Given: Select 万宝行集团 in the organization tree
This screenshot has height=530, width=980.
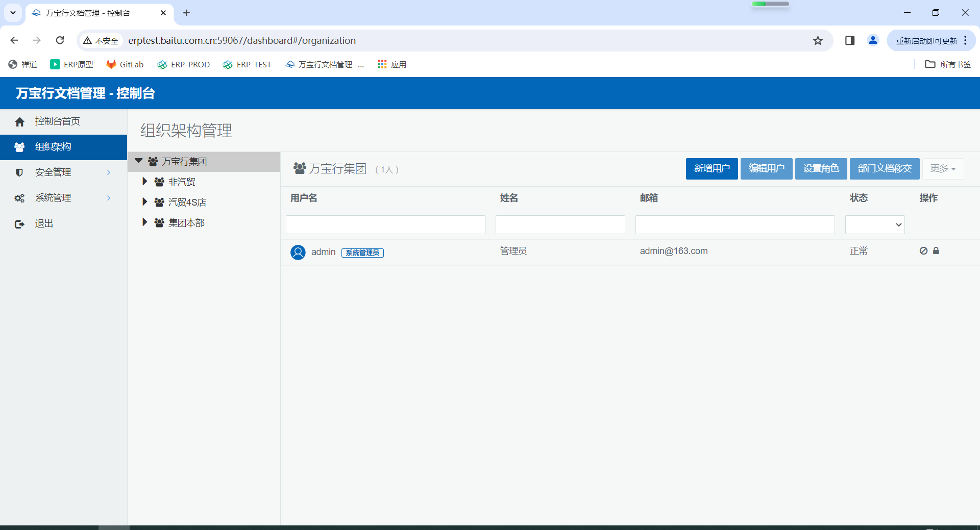Looking at the screenshot, I should 184,162.
